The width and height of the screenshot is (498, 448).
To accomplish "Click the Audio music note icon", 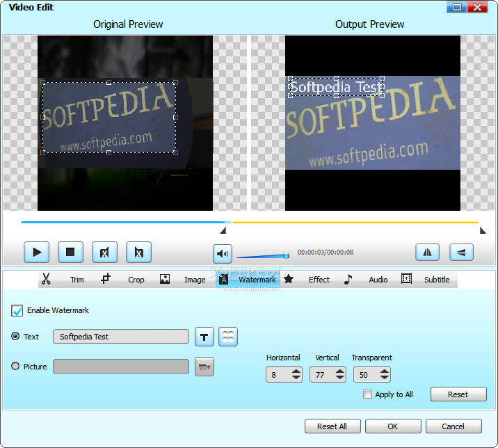I will pos(348,279).
